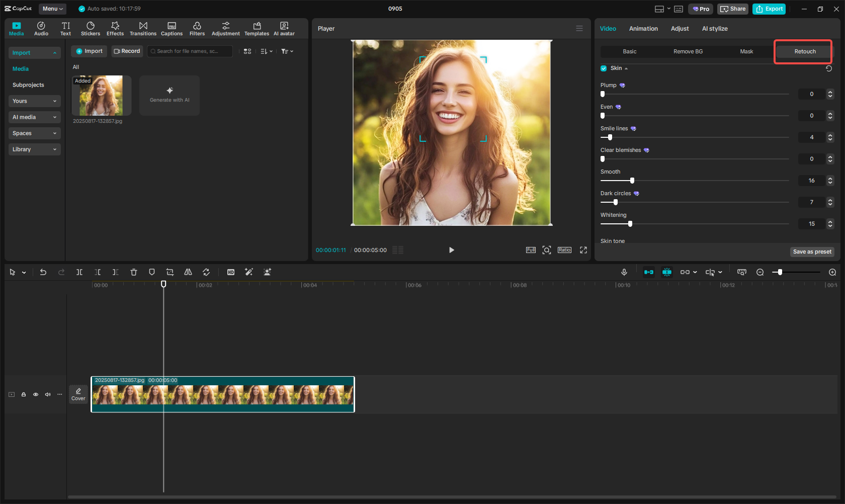845x504 pixels.
Task: Open the Filters panel
Action: tap(197, 28)
